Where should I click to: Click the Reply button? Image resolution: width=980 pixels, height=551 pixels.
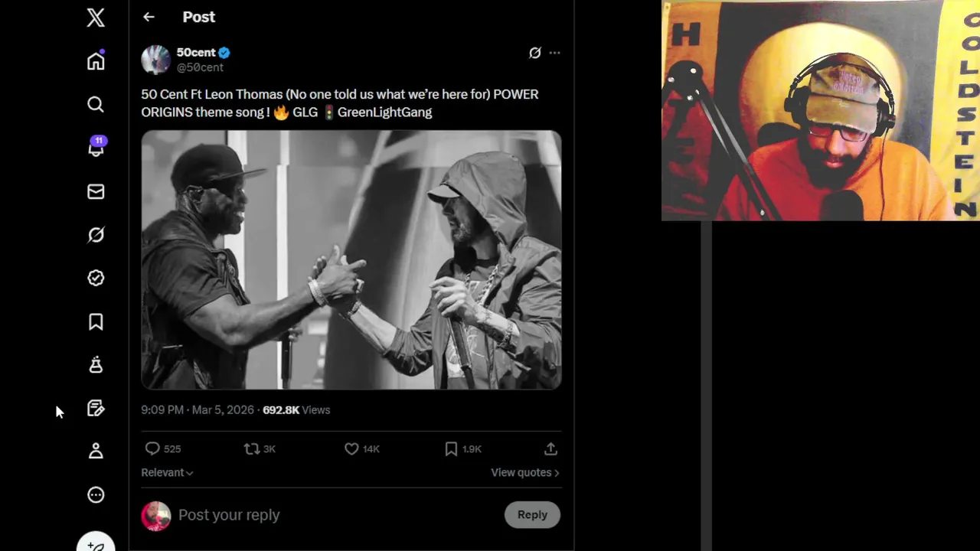532,515
